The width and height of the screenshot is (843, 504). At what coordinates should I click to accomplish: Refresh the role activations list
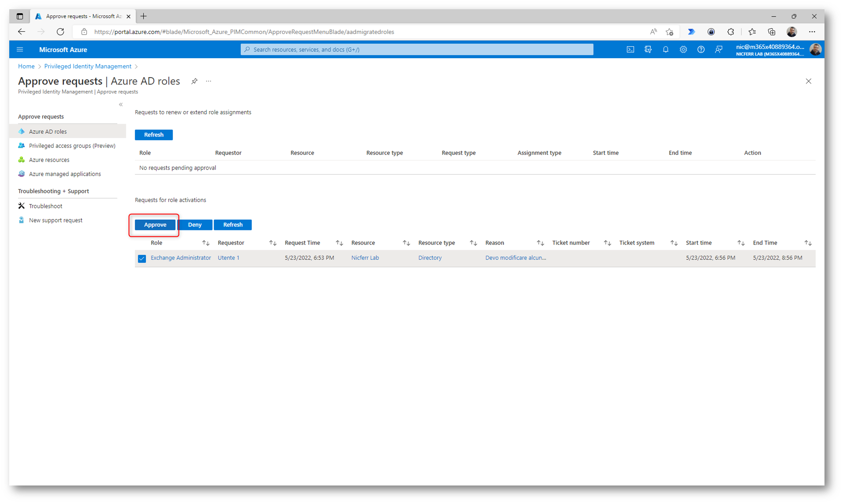233,225
